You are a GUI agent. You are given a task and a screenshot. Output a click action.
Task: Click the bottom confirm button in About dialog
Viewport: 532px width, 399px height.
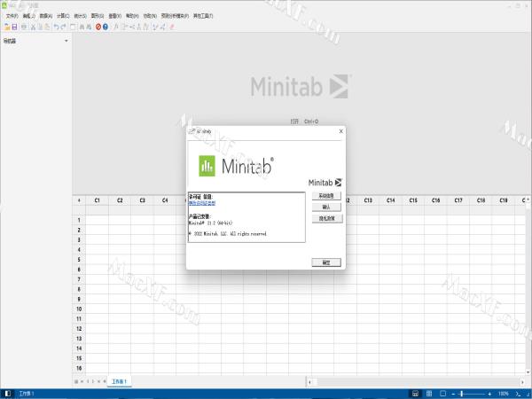[326, 262]
